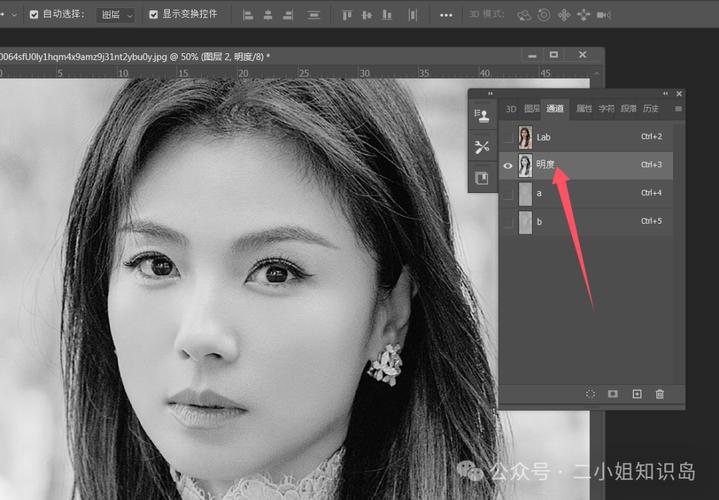This screenshot has width=719, height=500.
Task: Switch to the 历史 tab
Action: pyautogui.click(x=650, y=108)
